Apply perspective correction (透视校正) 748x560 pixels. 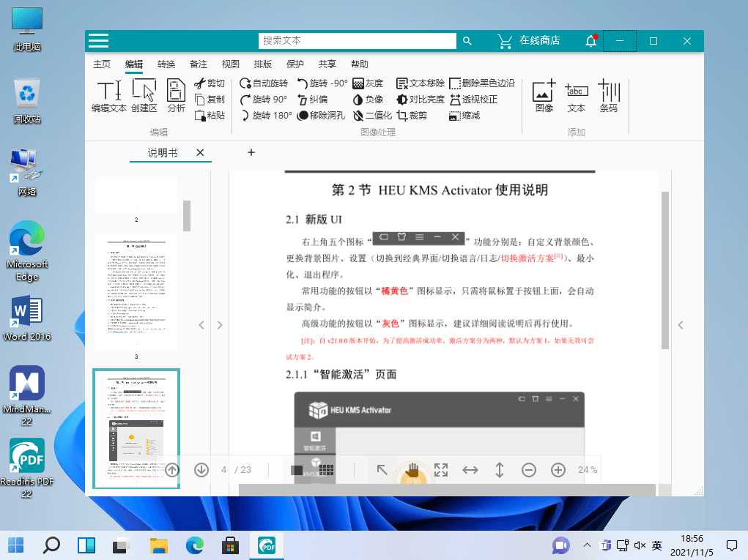pos(473,99)
